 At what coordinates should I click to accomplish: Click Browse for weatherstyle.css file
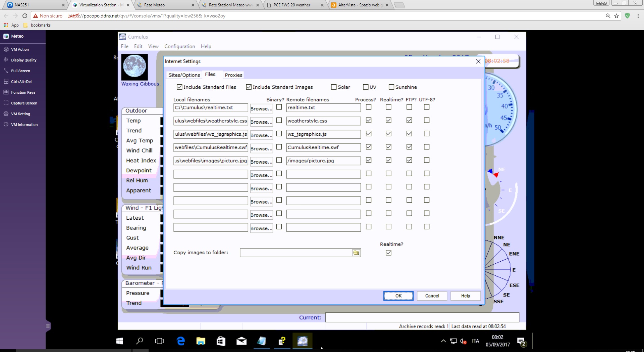tap(261, 122)
